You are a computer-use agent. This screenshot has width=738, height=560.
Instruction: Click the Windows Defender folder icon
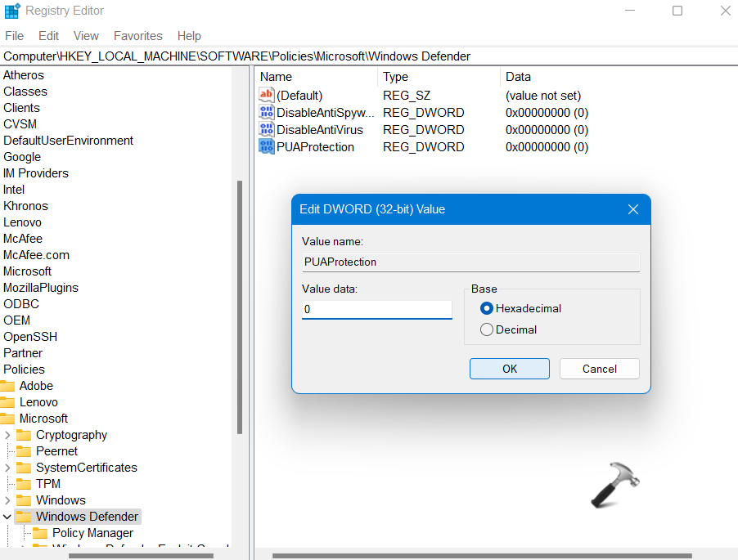click(24, 517)
